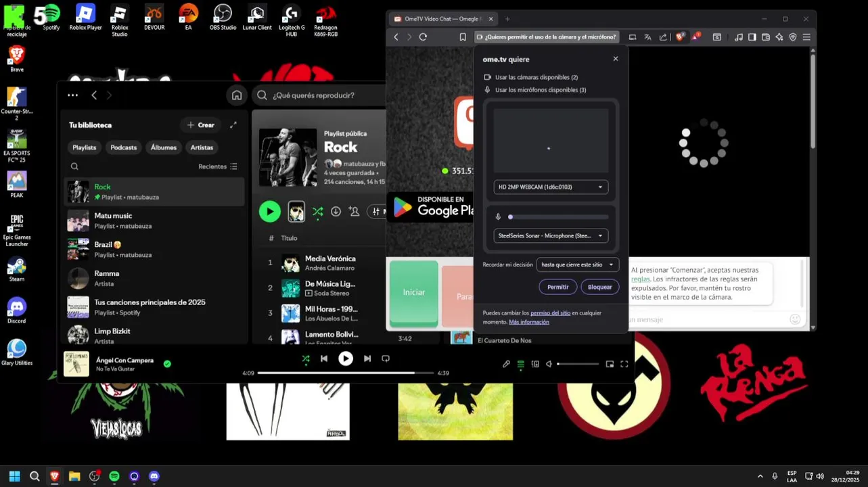
Task: Click the Spotify Home icon
Action: coord(237,95)
